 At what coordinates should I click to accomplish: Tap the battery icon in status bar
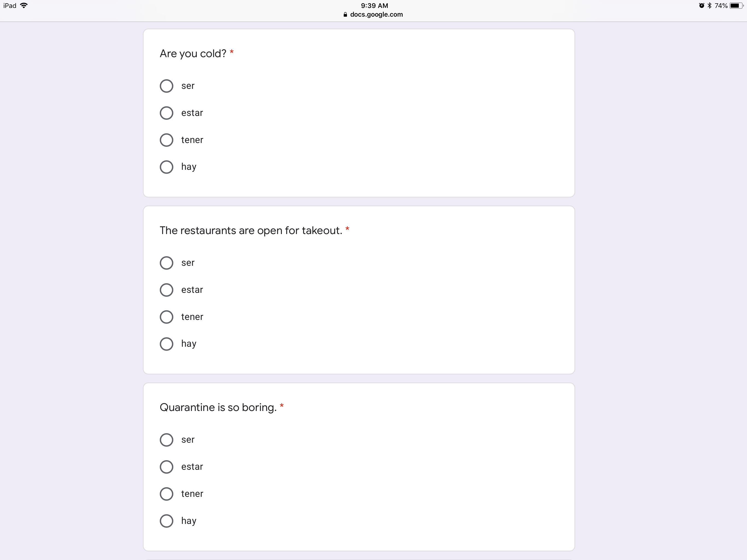tap(736, 5)
